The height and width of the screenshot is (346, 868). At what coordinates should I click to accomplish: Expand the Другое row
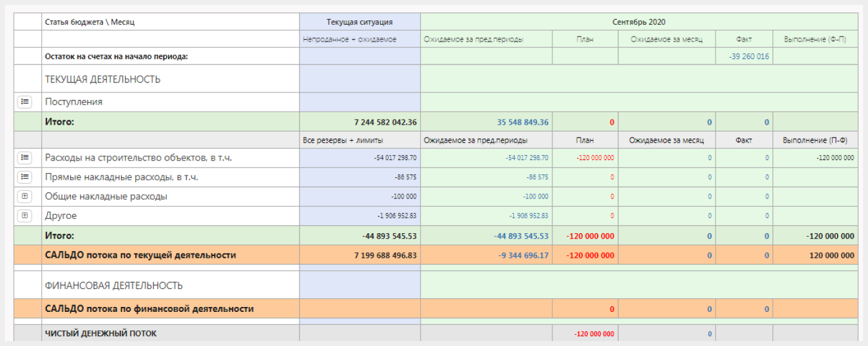(x=24, y=216)
